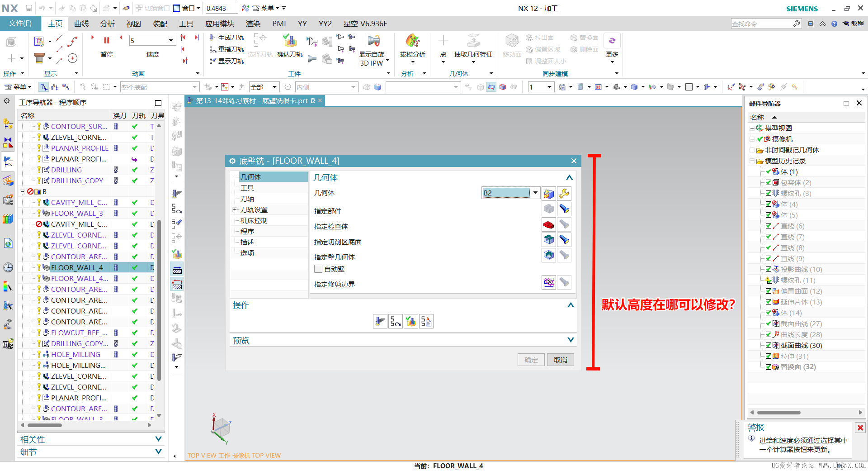Expand the 模型视图 node
Image resolution: width=868 pixels, height=471 pixels.
point(752,128)
